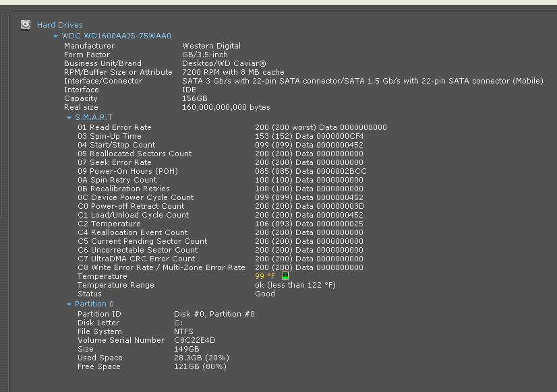Screen dimensions: 557x392
Task: Click the SATA 3 Gb/s connector description
Action: pos(363,81)
